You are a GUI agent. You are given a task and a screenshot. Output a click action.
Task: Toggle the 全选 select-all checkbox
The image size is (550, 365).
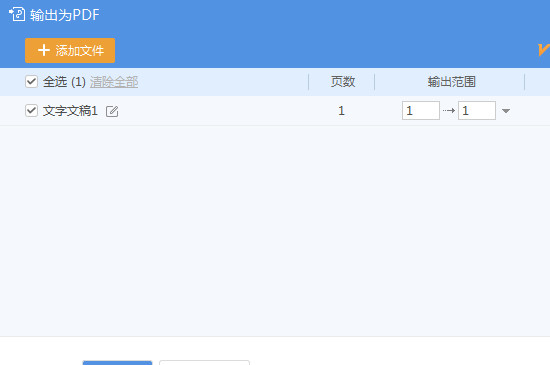point(31,81)
